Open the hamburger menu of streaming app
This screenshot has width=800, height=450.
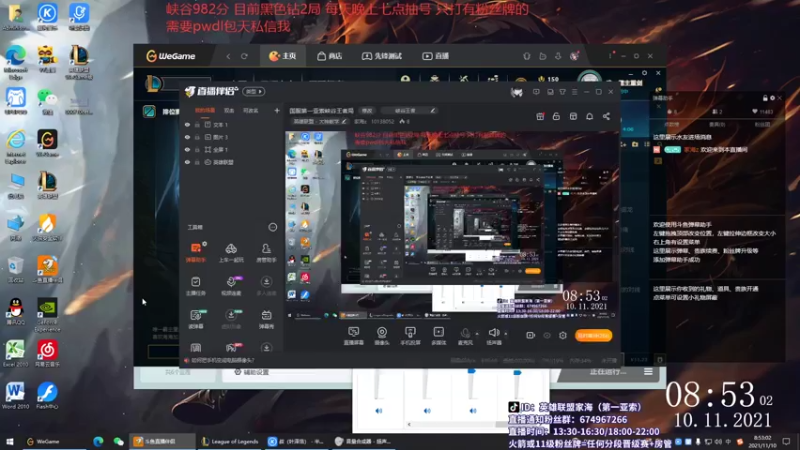tap(574, 92)
